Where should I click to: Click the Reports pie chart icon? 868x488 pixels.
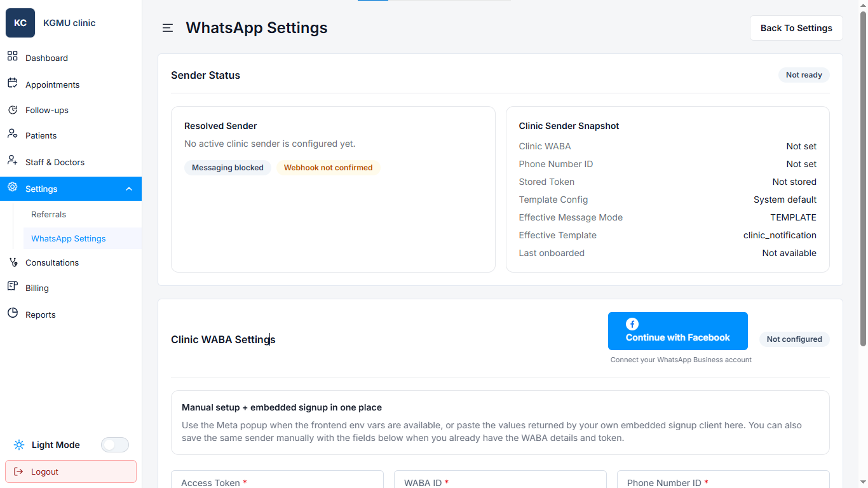point(12,313)
